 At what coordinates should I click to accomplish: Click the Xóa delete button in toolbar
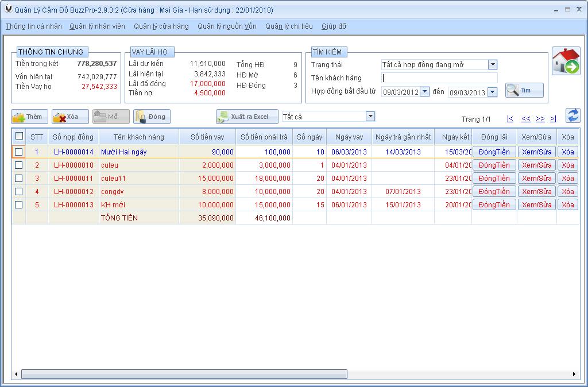[x=70, y=117]
